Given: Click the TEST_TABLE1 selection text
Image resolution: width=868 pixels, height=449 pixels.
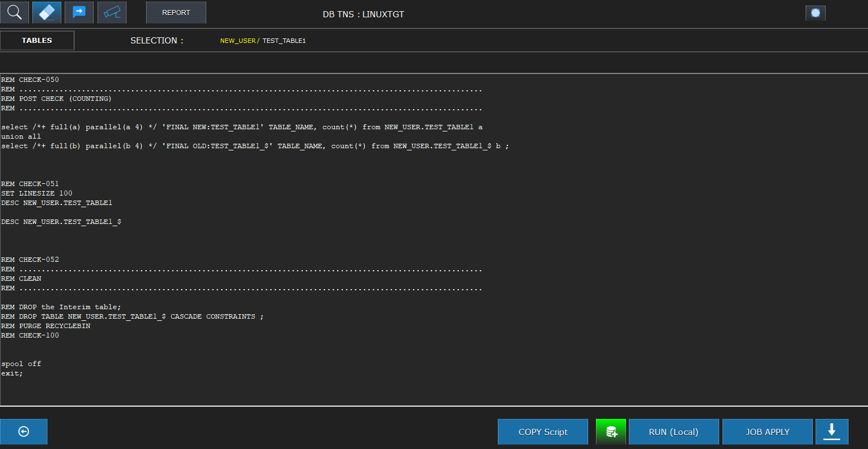Looking at the screenshot, I should [x=284, y=41].
